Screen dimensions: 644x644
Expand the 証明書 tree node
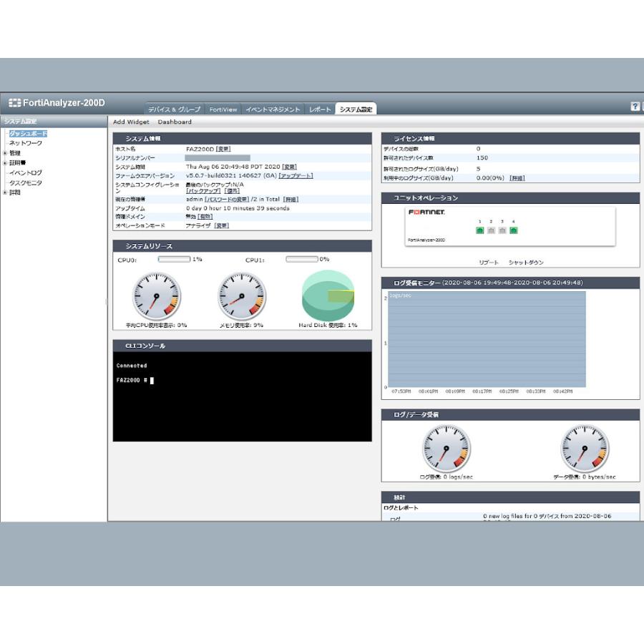[x=5, y=163]
